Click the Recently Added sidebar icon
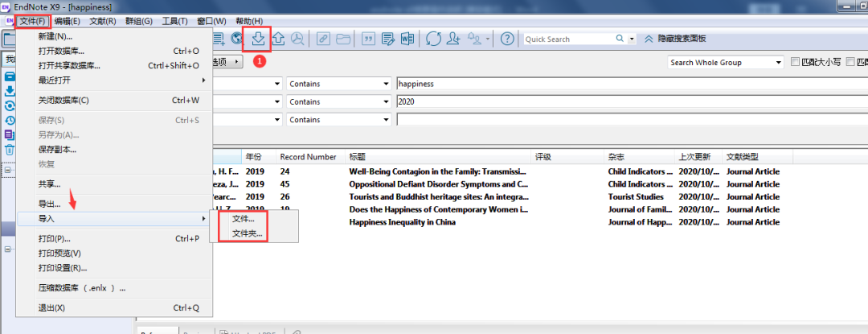 click(x=10, y=120)
